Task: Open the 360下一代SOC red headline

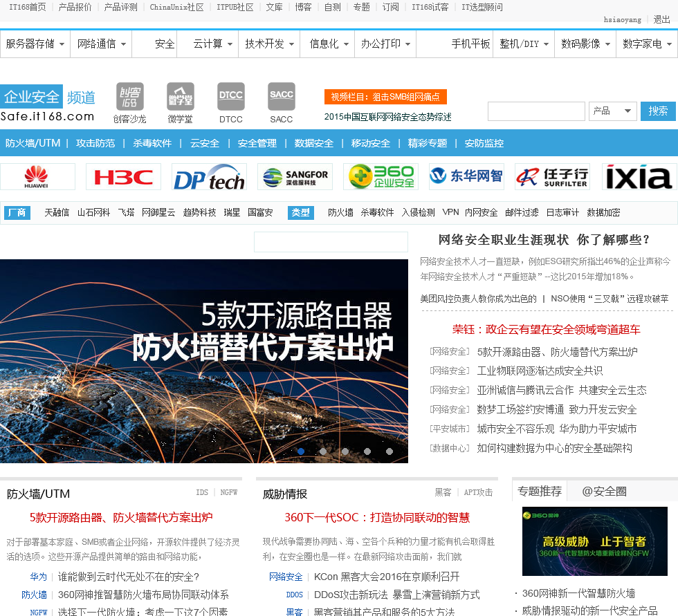Action: [x=377, y=518]
